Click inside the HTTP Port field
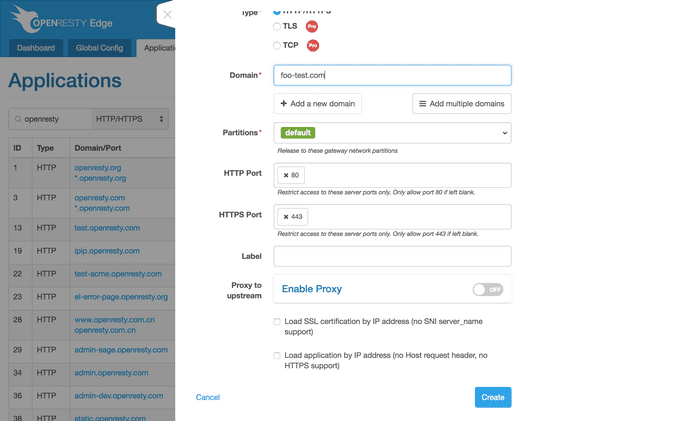This screenshot has height=421, width=700. point(392,175)
